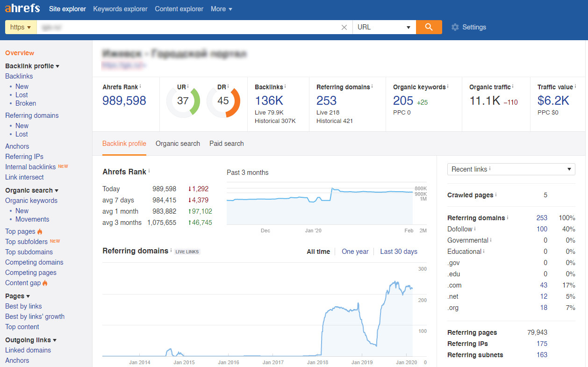The height and width of the screenshot is (367, 588).
Task: Click the orange search magnifier button
Action: pyautogui.click(x=429, y=27)
